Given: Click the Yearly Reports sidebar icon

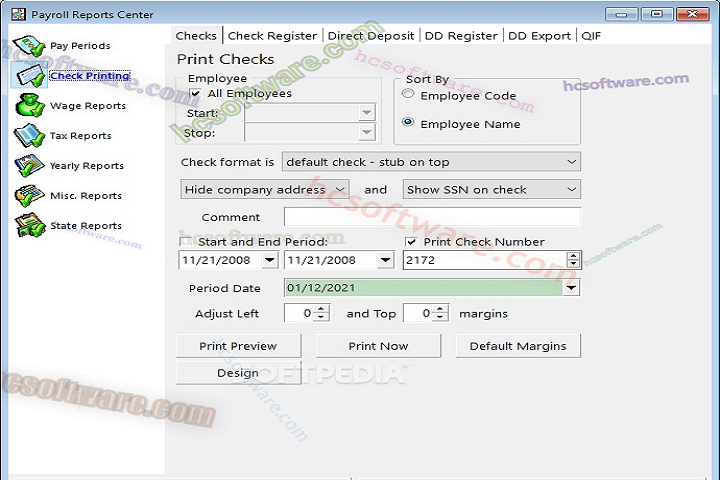Looking at the screenshot, I should [29, 165].
